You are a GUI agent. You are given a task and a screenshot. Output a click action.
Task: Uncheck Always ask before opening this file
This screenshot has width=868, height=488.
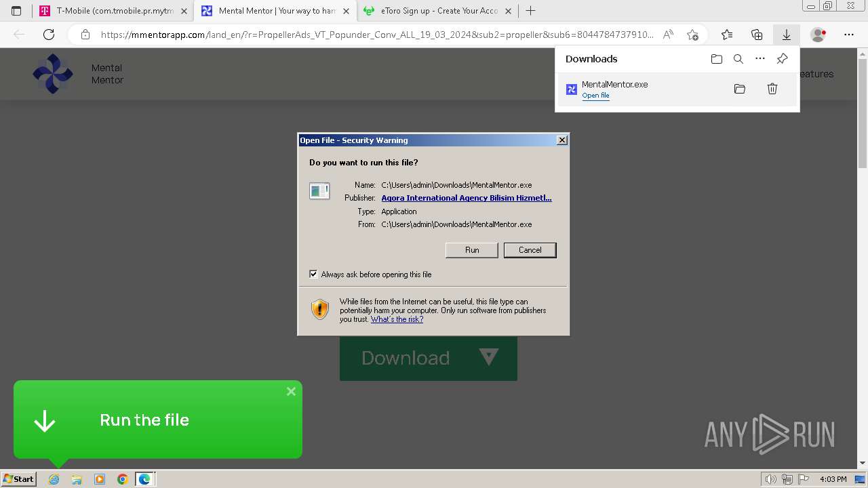pos(313,274)
